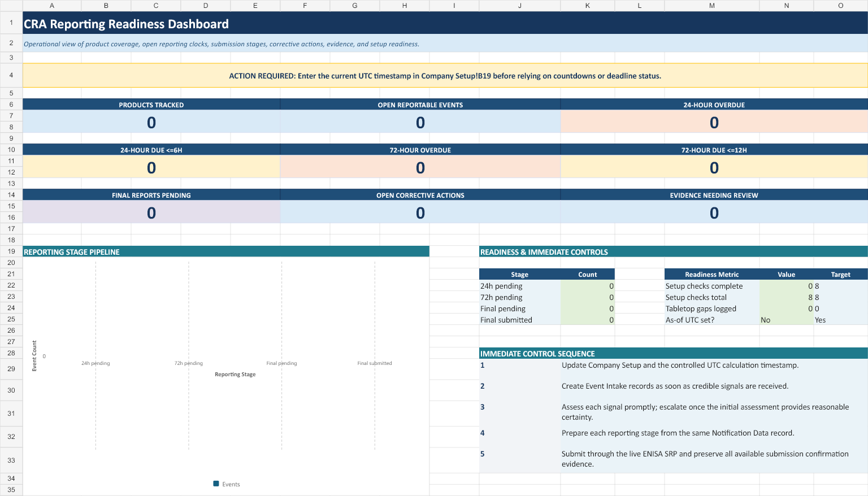This screenshot has height=496, width=868.
Task: Select the value under FINAL REPORTS PENDING
Action: pos(151,212)
